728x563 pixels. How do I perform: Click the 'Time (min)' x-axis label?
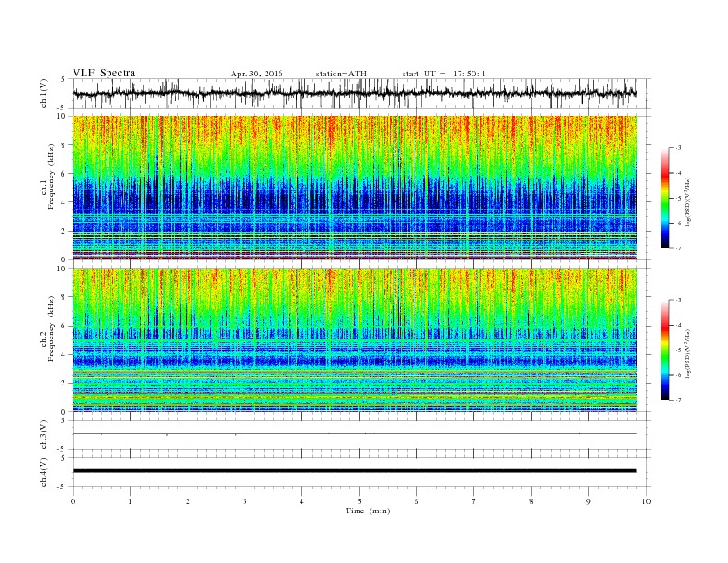point(368,511)
